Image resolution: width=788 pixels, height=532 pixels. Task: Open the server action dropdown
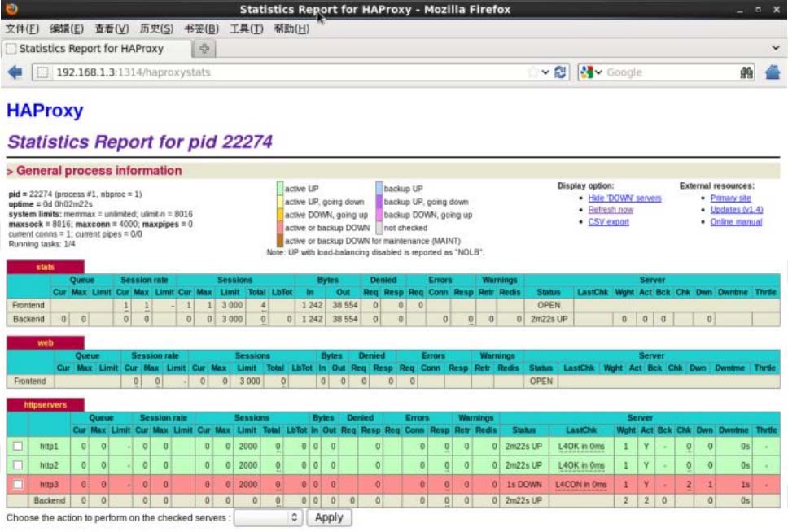click(269, 517)
